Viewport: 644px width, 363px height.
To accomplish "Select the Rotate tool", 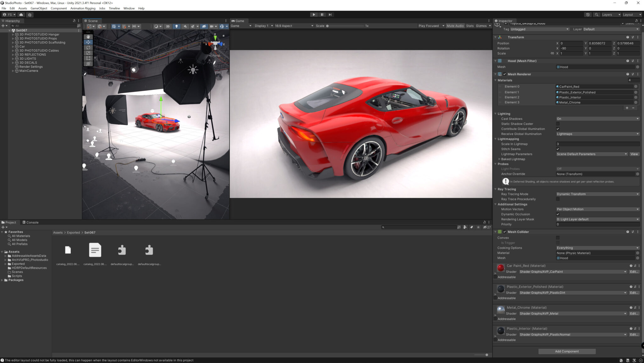I will click(x=88, y=47).
